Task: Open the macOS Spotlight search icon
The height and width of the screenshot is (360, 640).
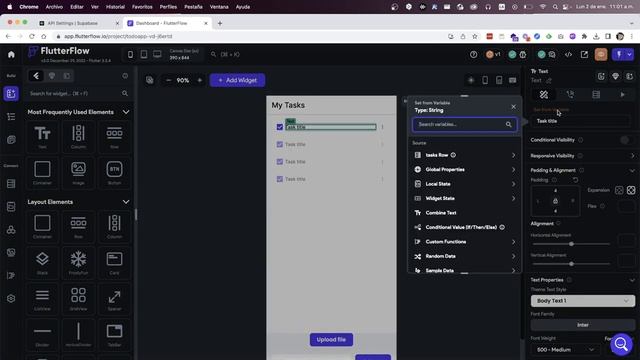Action: click(x=555, y=7)
